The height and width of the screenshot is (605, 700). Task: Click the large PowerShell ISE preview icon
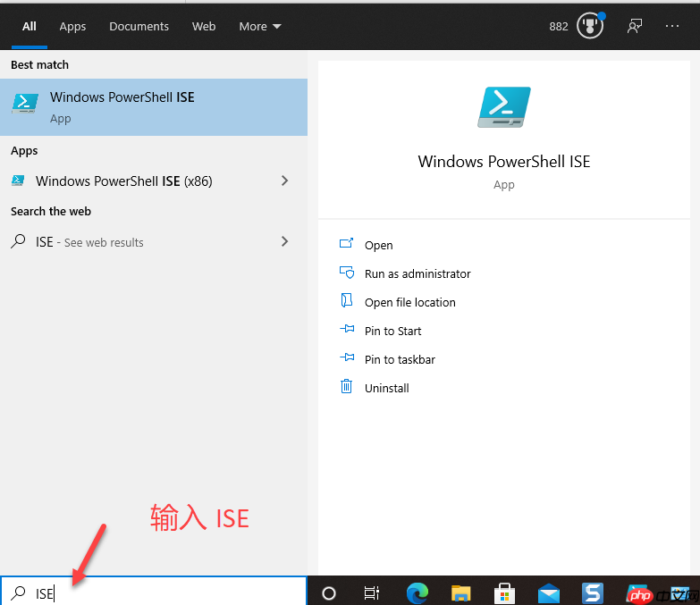(x=504, y=107)
